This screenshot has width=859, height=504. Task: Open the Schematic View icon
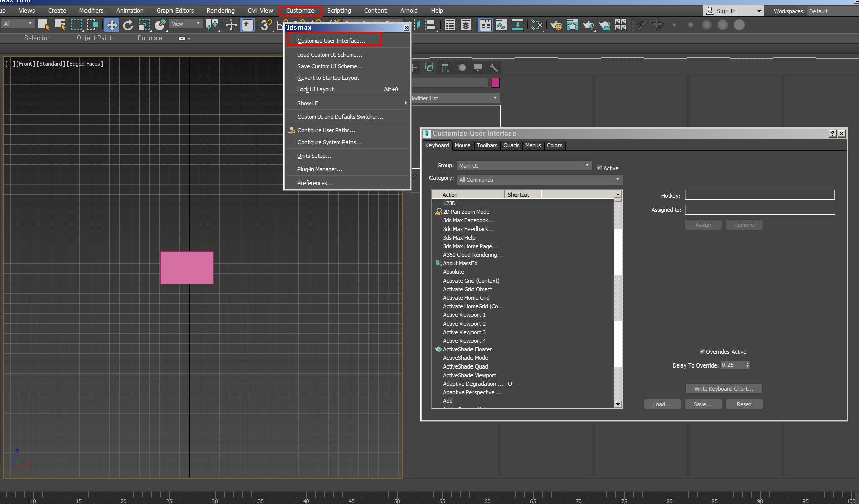tap(518, 25)
